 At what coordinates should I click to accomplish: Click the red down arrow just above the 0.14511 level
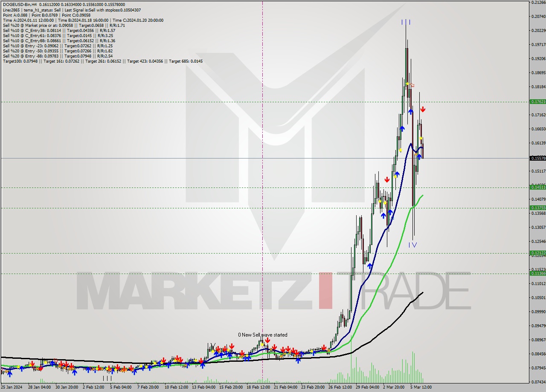coord(386,180)
